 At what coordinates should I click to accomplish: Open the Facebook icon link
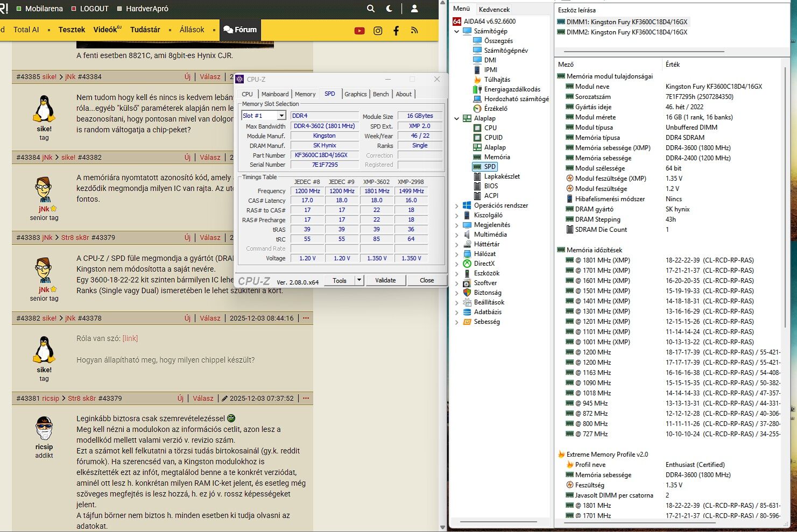click(396, 31)
